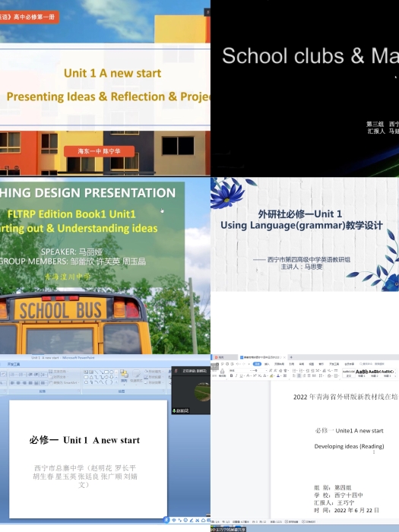This screenshot has width=399, height=532.
Task: Click the new tab plus button in WPS
Action: tap(291, 357)
